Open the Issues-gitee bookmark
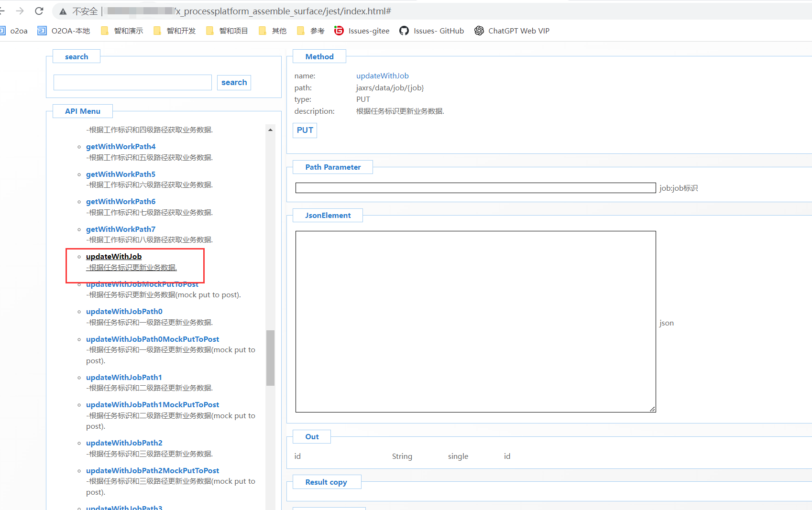The height and width of the screenshot is (510, 812). tap(362, 31)
